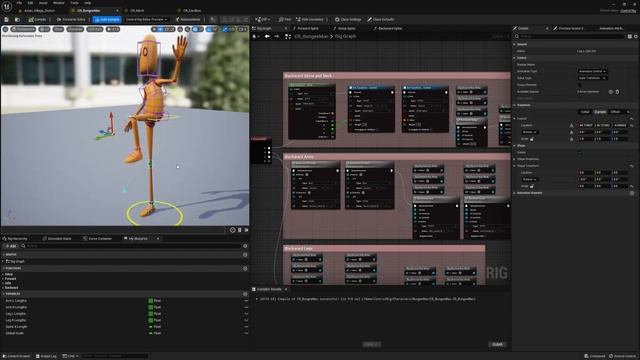Click the Find button in toolbar
The height and width of the screenshot is (360, 640).
[x=285, y=20]
